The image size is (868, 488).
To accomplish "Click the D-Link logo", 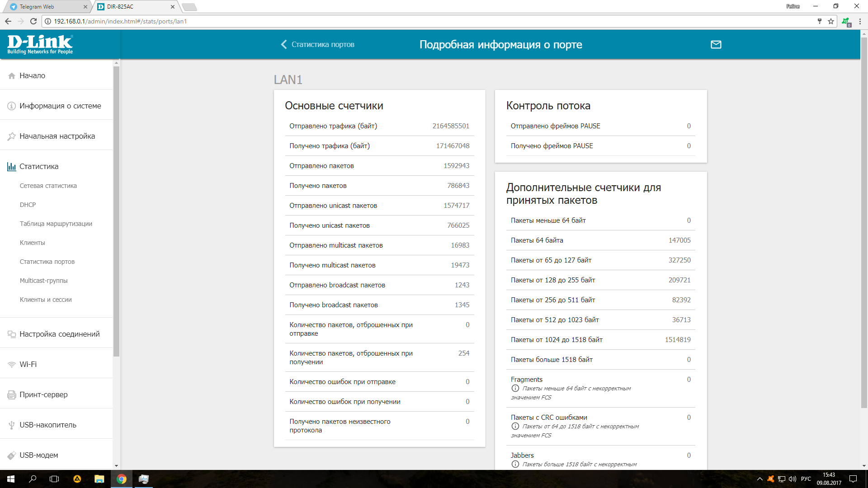I will [40, 44].
